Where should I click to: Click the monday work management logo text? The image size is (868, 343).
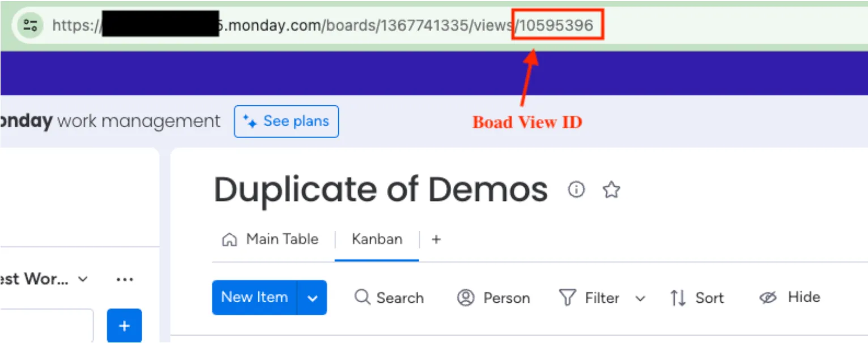pyautogui.click(x=110, y=121)
